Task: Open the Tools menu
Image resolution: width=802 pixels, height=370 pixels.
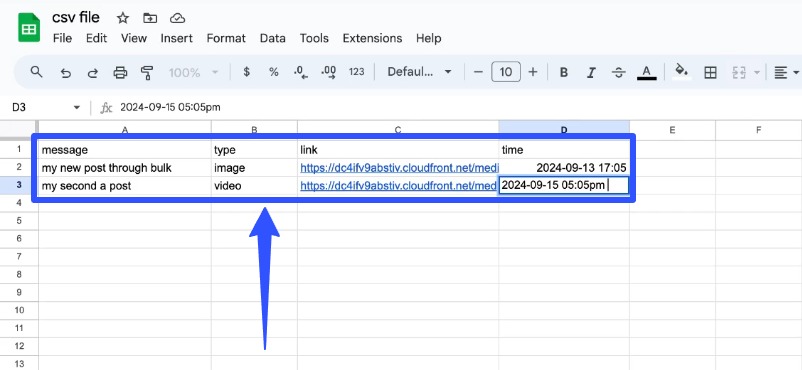Action: click(314, 38)
